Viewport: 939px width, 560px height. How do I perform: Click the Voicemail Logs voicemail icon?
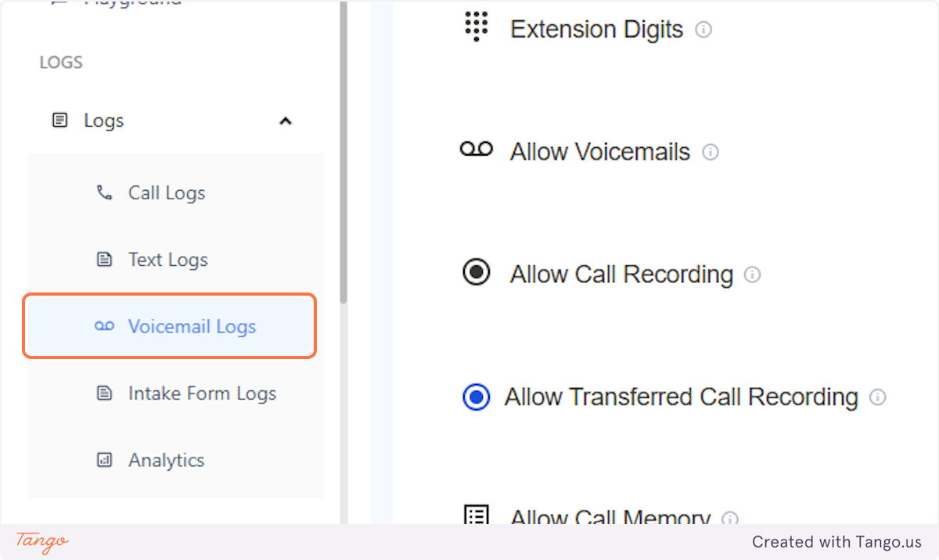point(105,325)
